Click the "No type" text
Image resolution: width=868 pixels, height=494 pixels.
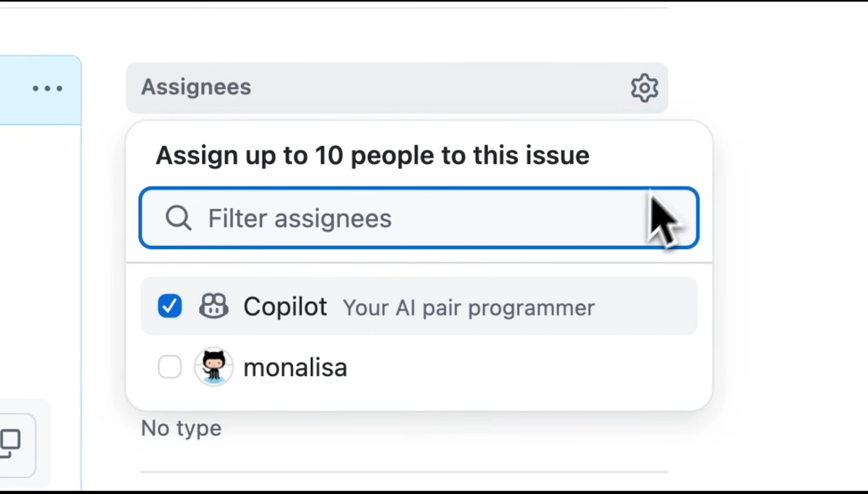tap(181, 428)
